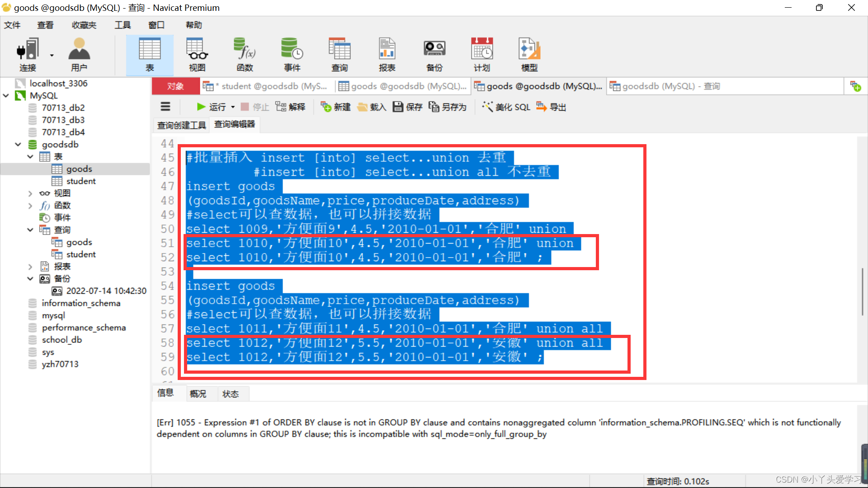Click 另存为 (Save As) button
Viewport: 868px width, 488px height.
click(448, 107)
